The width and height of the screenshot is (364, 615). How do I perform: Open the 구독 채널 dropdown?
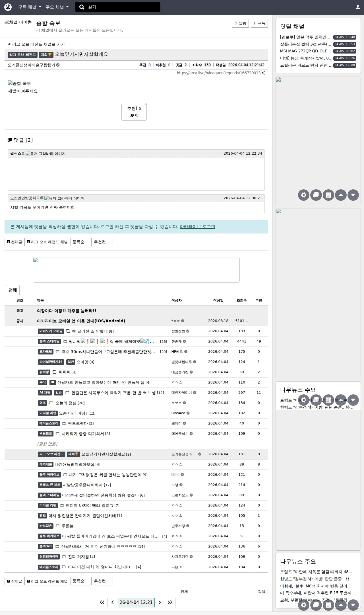coord(30,7)
